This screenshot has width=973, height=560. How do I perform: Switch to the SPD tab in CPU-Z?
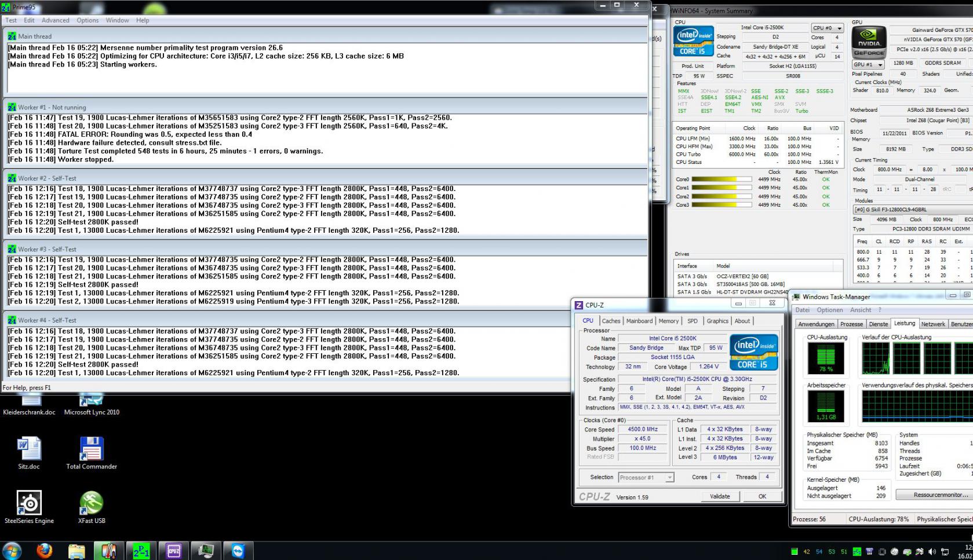tap(693, 321)
